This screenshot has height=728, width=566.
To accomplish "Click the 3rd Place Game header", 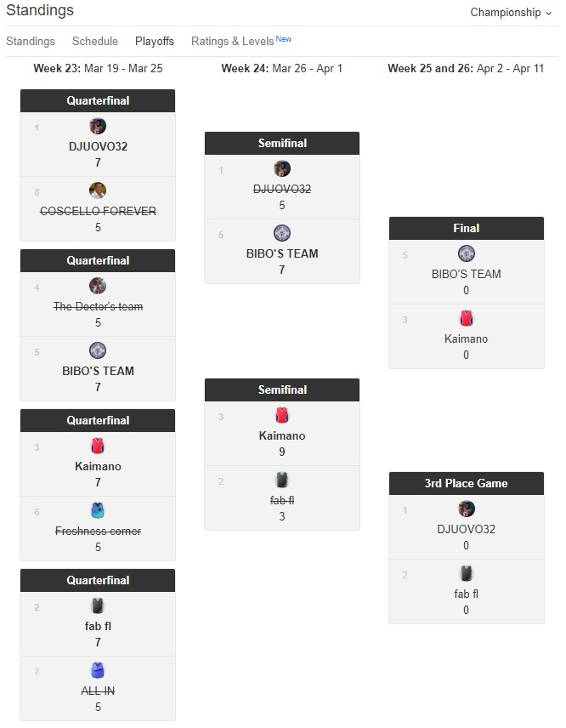I will (467, 483).
